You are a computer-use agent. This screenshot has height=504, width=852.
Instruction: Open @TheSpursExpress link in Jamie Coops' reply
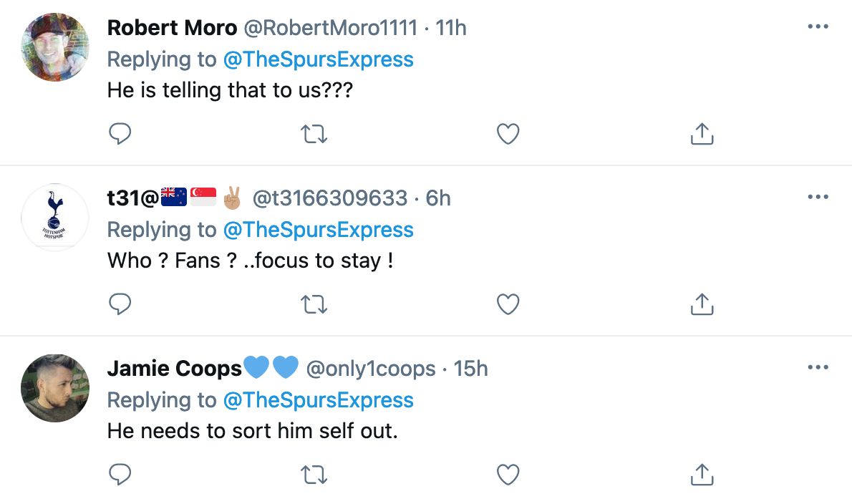pos(319,400)
